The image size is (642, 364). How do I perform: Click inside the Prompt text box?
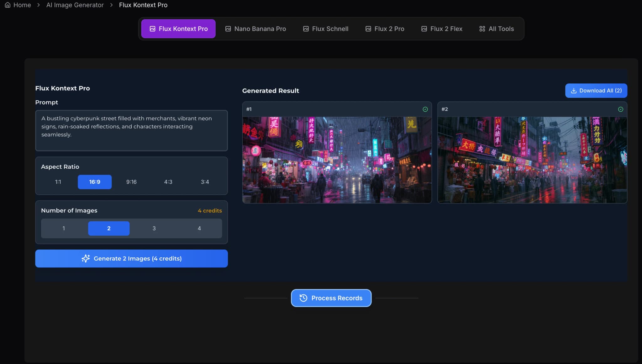pos(131,130)
